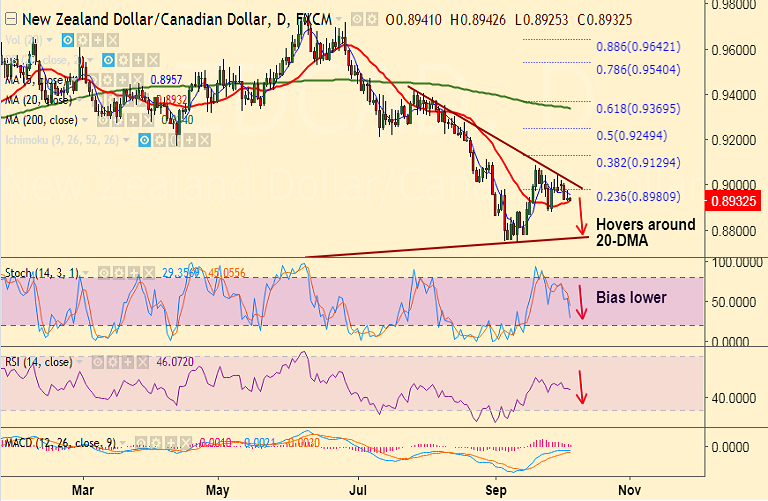
Task: Open RSI (14, close) settings gear
Action: pos(113,362)
